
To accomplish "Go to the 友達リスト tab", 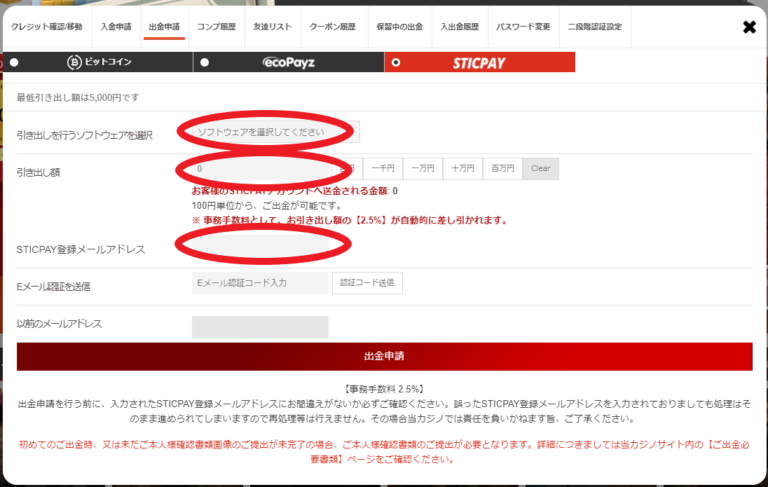I will pos(272,27).
